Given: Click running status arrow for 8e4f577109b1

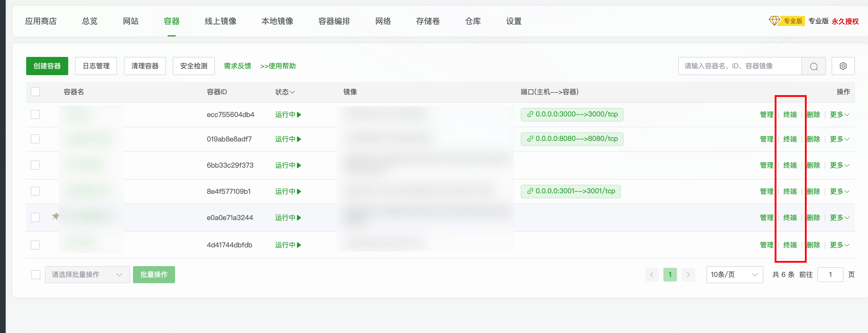Looking at the screenshot, I should click(299, 192).
